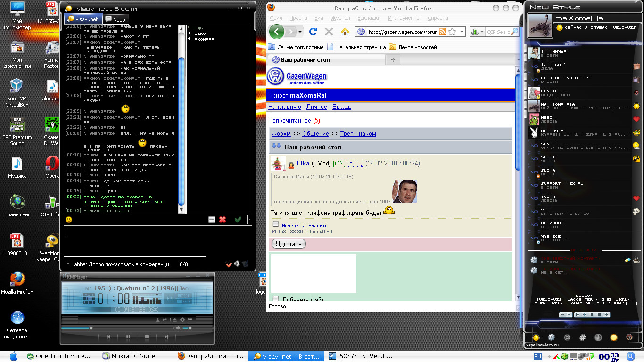Click the forum reply text area

point(314,273)
